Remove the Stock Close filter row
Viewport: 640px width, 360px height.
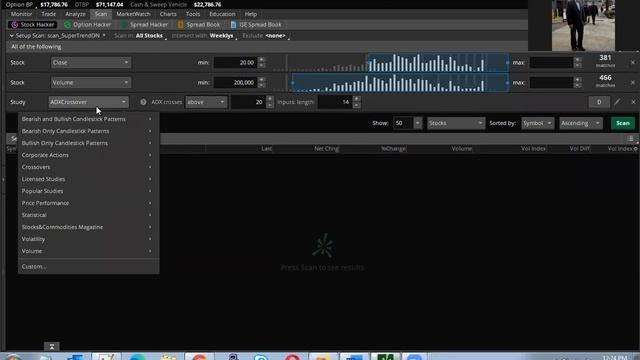633,62
